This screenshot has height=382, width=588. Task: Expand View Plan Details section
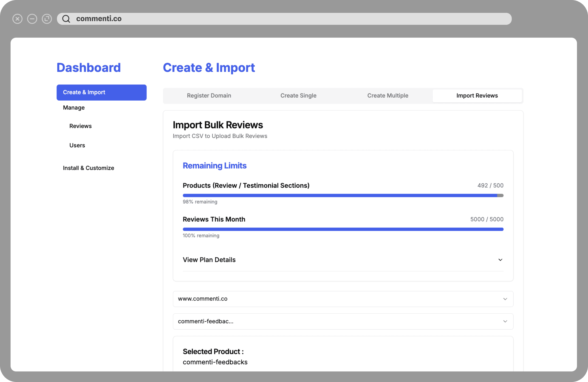click(343, 260)
